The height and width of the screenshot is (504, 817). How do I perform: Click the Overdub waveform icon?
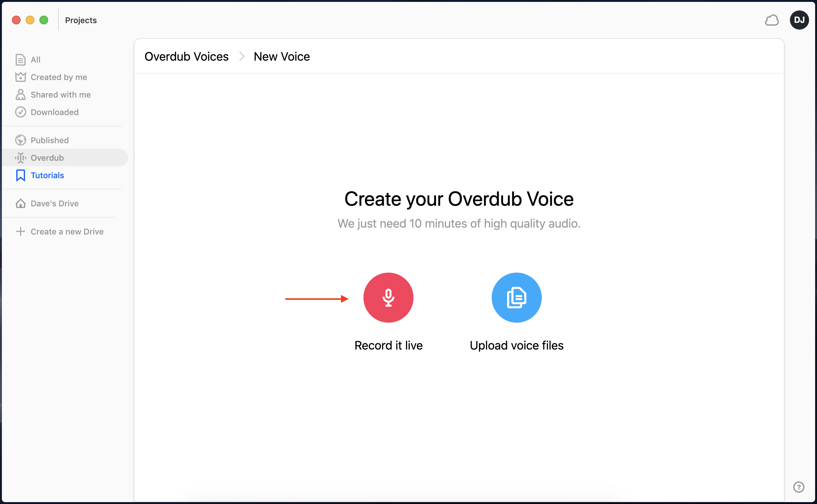(20, 158)
